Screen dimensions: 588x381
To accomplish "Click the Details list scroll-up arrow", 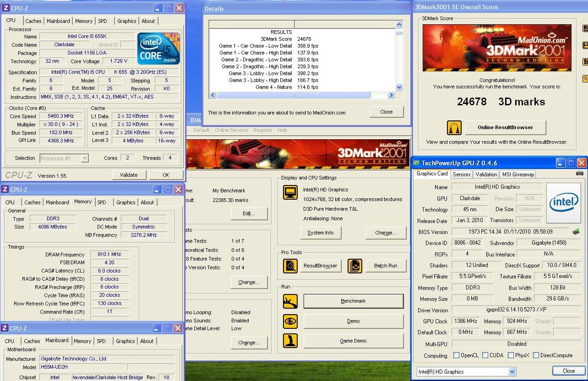I will point(399,25).
